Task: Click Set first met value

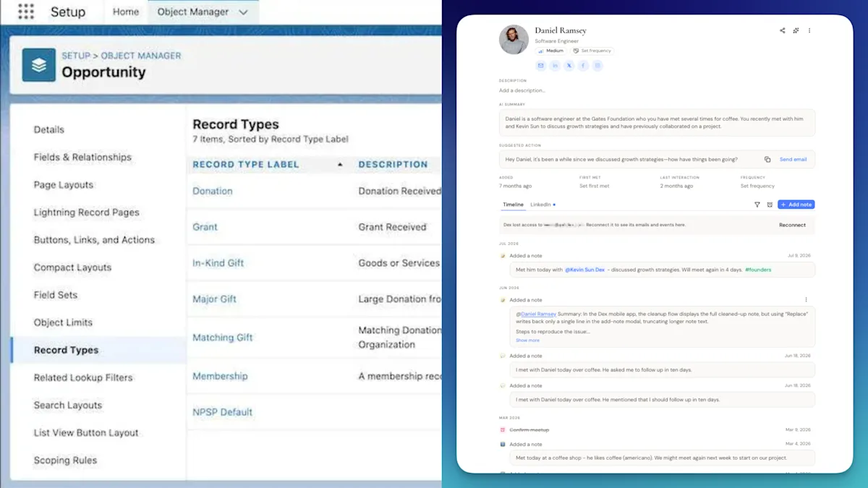Action: tap(594, 186)
